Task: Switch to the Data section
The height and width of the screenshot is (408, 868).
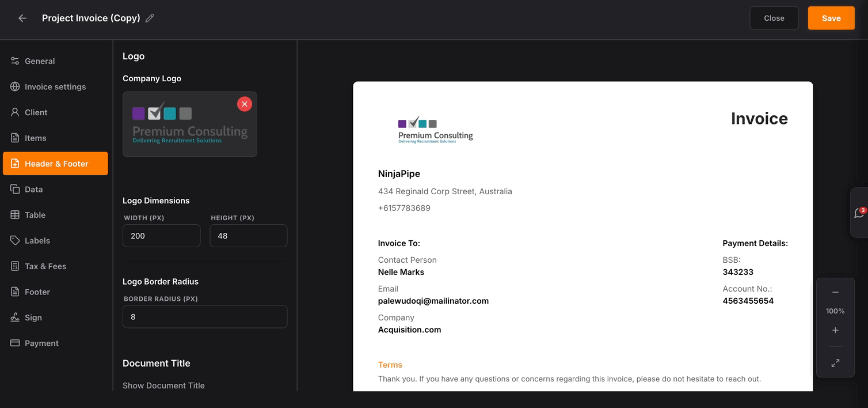Action: coord(33,190)
